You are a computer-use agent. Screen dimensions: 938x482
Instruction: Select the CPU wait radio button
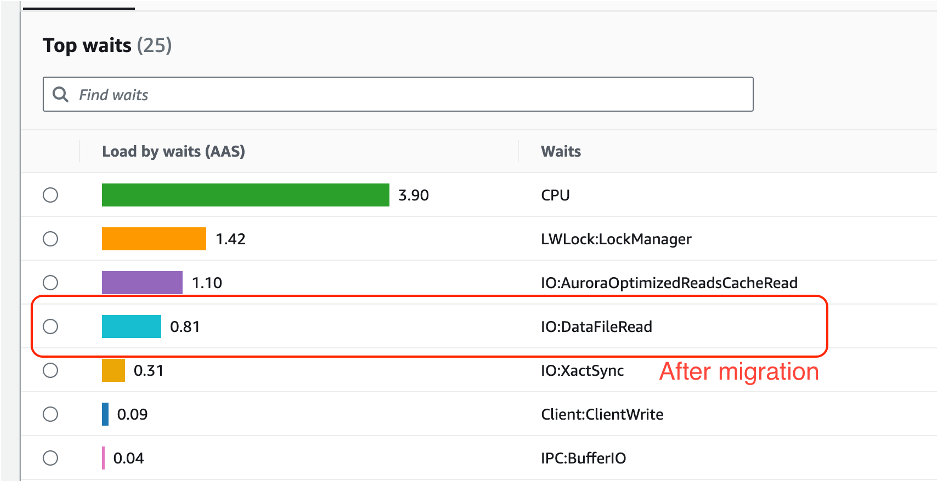(50, 195)
